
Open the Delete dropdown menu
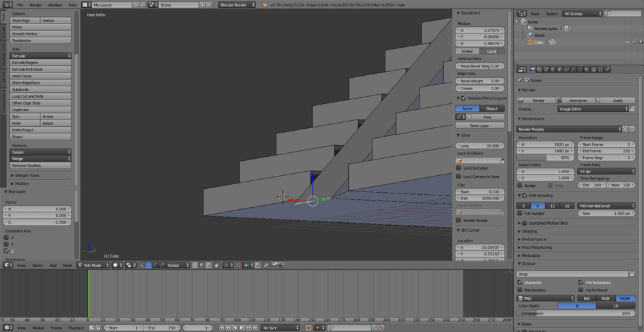(x=41, y=152)
